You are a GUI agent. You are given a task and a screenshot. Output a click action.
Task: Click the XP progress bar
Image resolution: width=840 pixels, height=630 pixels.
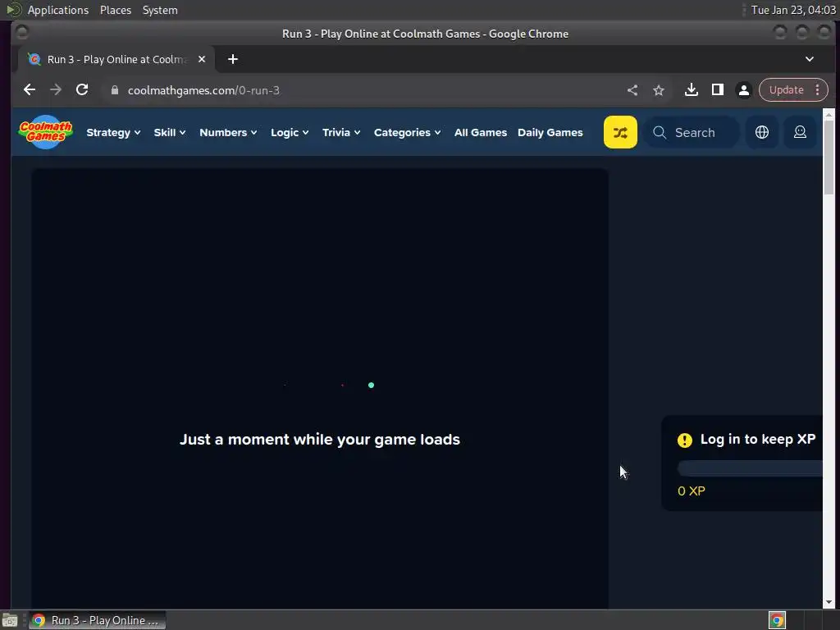pyautogui.click(x=750, y=468)
